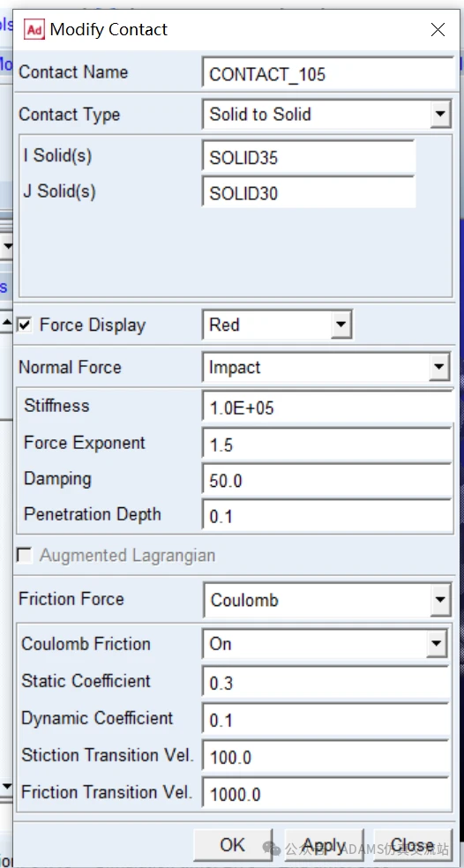
Task: Click the J Solid(s) field SOLID30
Action: pyautogui.click(x=309, y=192)
